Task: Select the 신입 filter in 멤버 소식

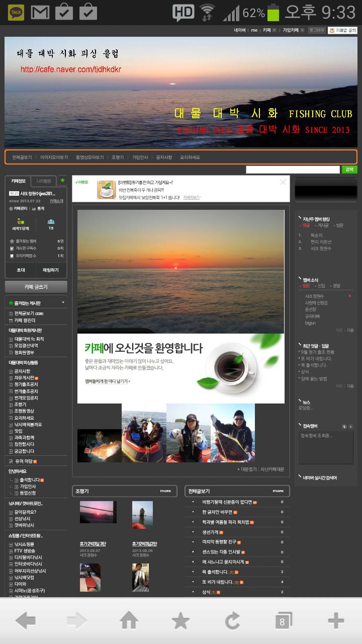Action: pos(321,286)
